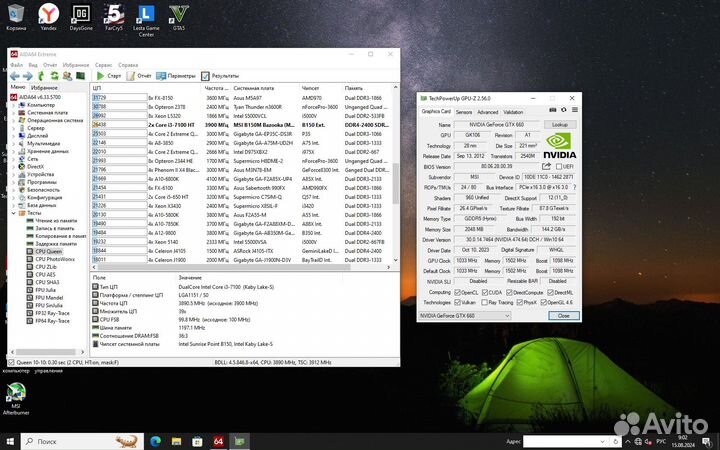The height and width of the screenshot is (450, 720).
Task: Click the Close button in GPU-Z
Action: 563,316
